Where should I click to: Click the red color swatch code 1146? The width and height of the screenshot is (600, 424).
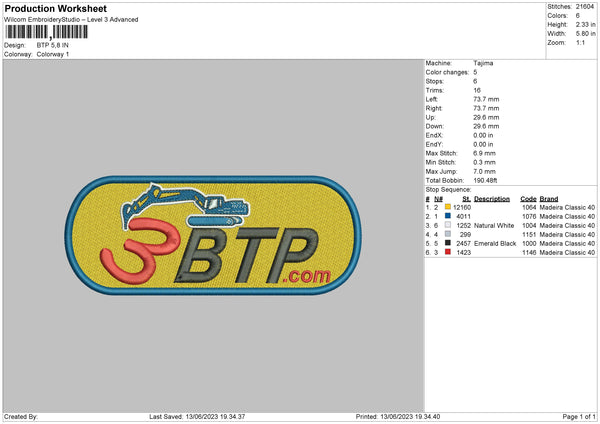tap(448, 252)
